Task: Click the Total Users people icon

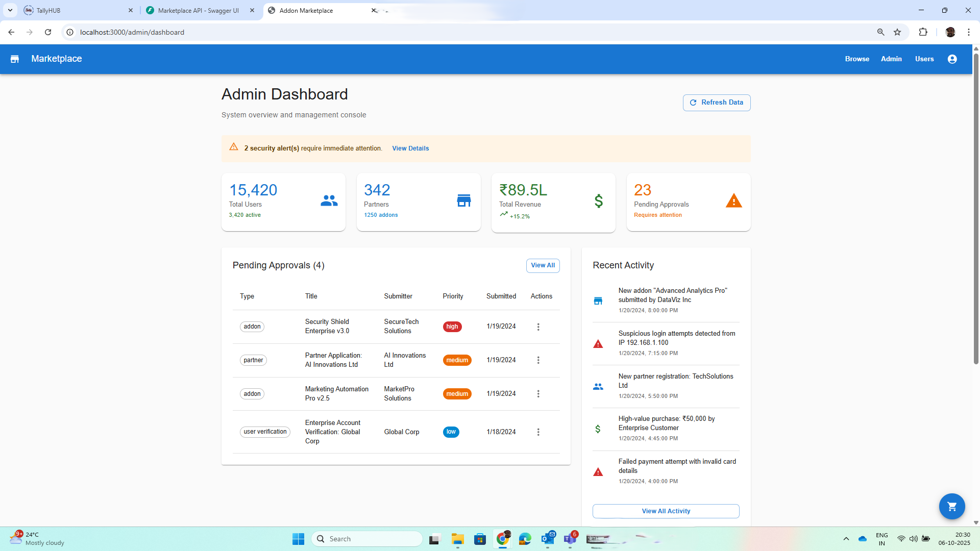Action: (x=329, y=201)
